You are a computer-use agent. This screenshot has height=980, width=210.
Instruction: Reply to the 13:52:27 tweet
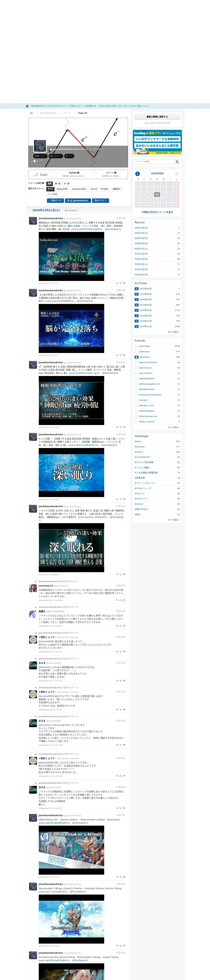(x=117, y=355)
